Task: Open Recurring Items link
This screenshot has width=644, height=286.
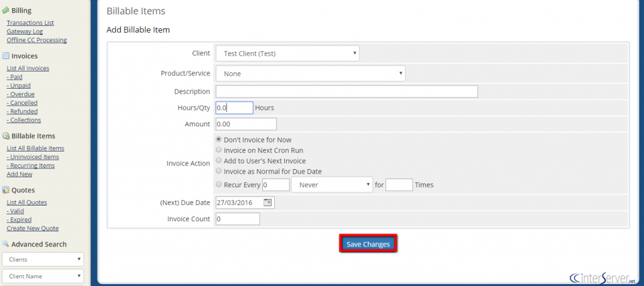Action: tap(30, 165)
